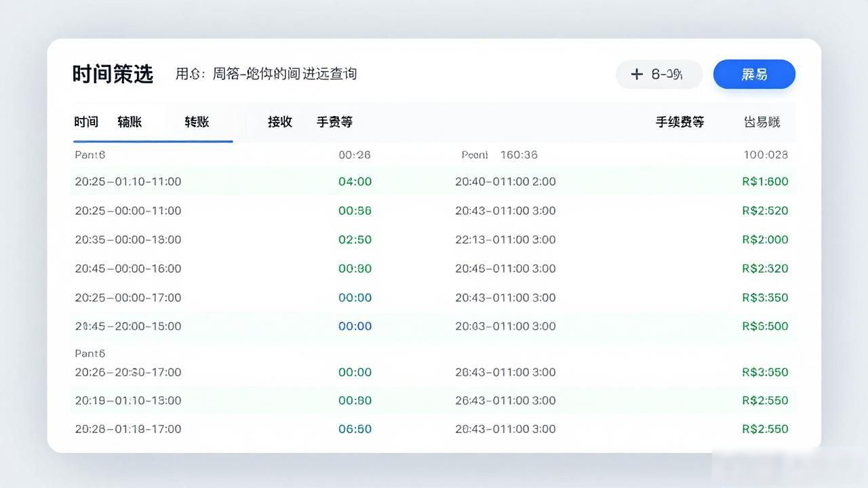The image size is (868, 488).
Task: Select the R$2:520 amount
Action: (765, 211)
